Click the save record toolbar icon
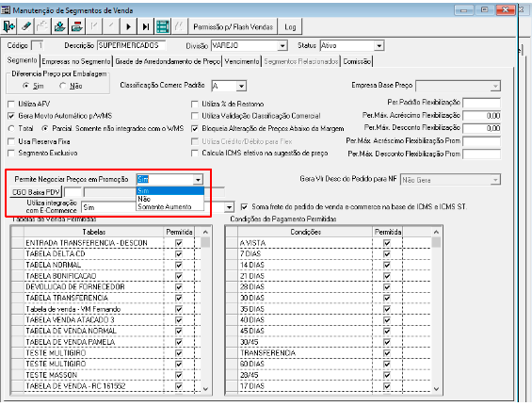 (x=60, y=26)
